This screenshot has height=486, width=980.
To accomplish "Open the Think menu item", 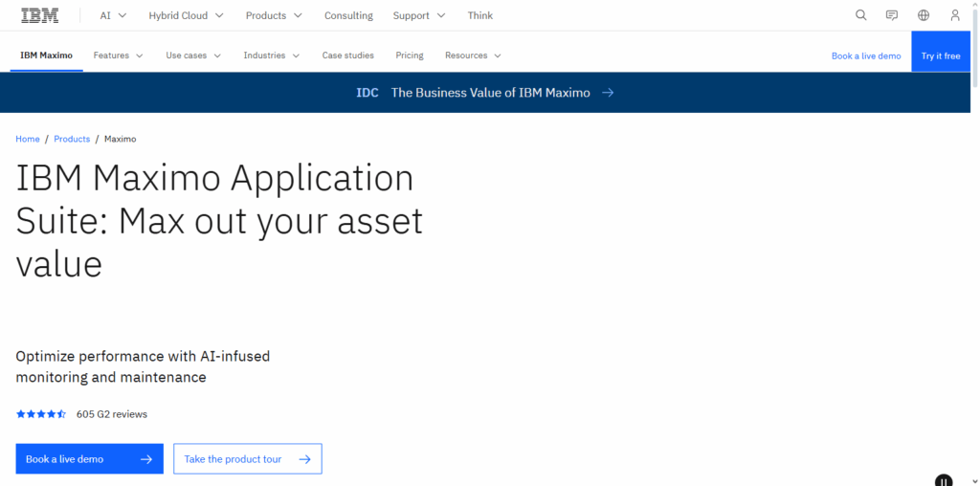I will (x=480, y=15).
